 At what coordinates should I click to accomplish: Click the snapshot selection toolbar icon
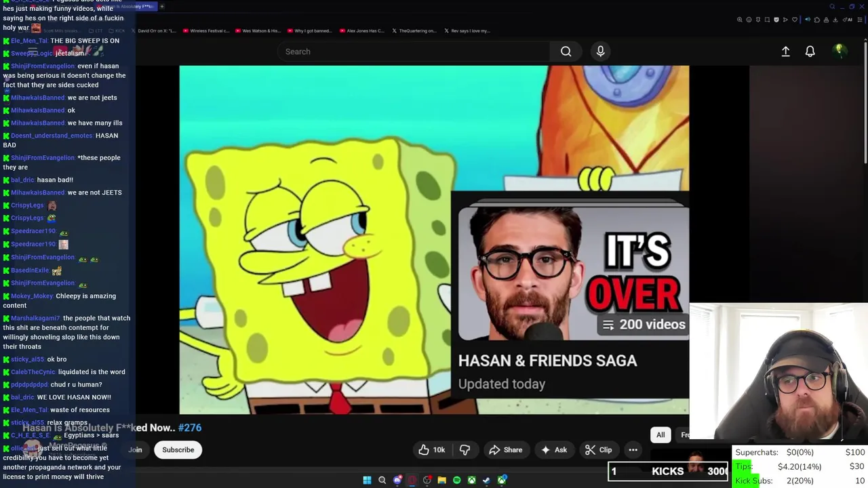767,20
